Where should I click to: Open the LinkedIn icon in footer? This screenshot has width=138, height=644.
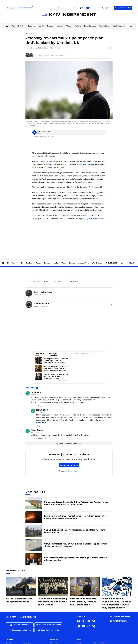[78, 626]
